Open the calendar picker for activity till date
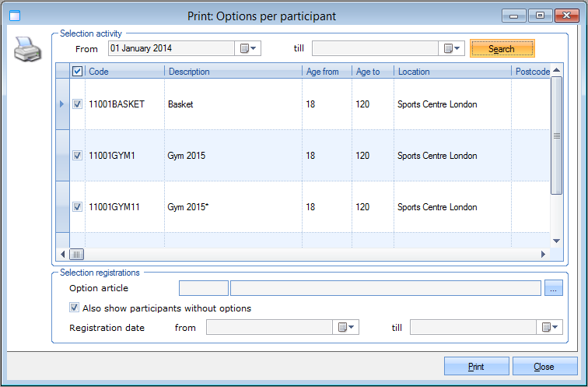This screenshot has height=387, width=588. pyautogui.click(x=453, y=48)
